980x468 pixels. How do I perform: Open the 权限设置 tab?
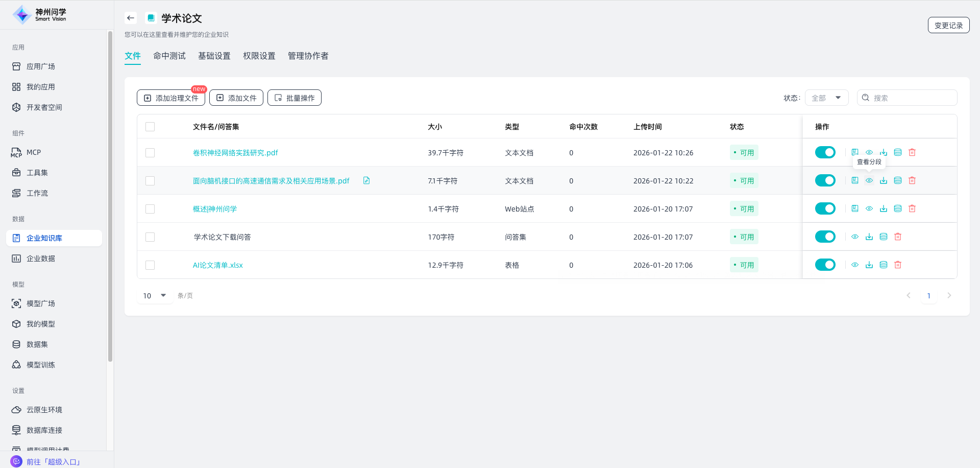click(259, 56)
